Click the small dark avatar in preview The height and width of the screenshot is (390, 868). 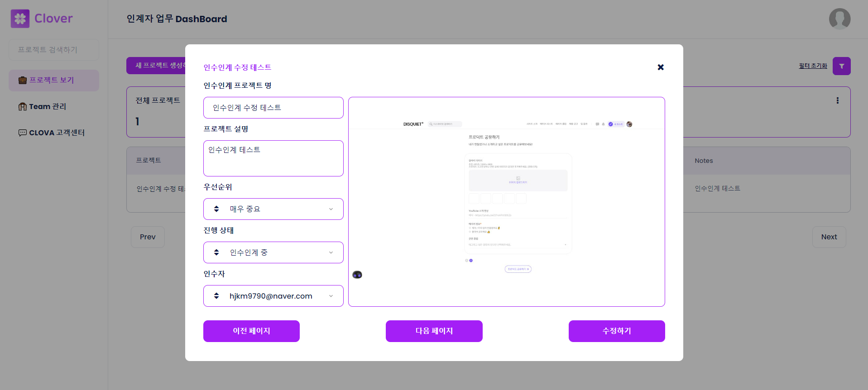[x=357, y=275]
